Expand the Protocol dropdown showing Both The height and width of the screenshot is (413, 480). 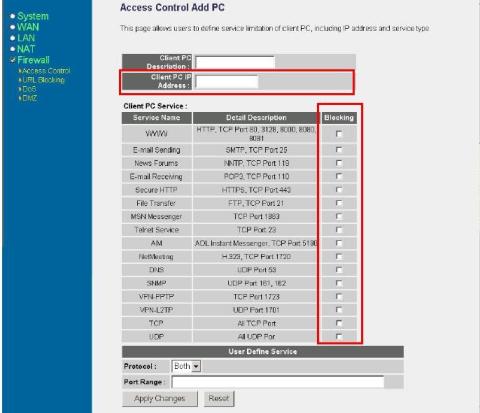(186, 366)
